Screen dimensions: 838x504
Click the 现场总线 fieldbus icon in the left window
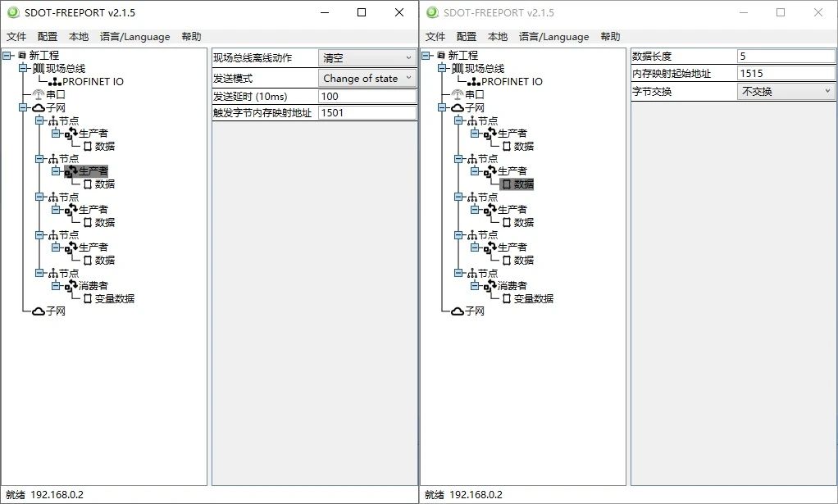pos(39,68)
